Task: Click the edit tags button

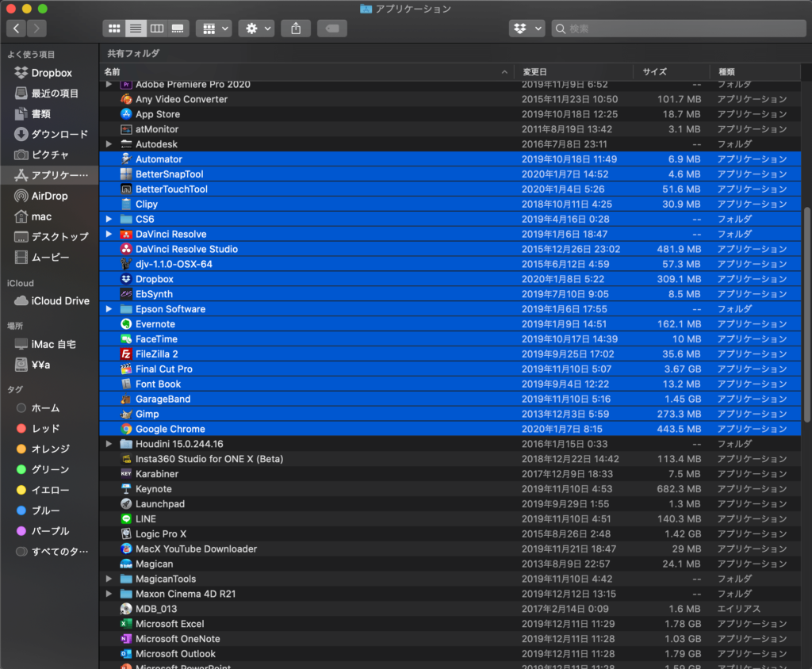Action: point(332,29)
